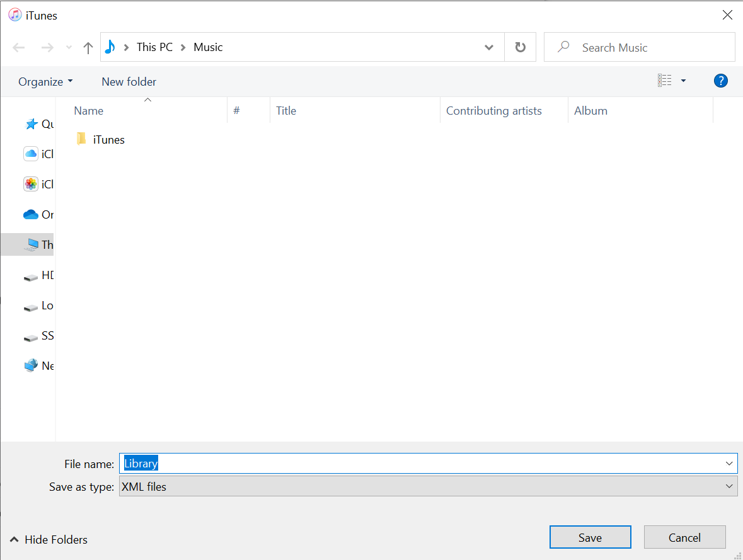The width and height of the screenshot is (743, 560).
Task: Sort by the Album column
Action: tap(590, 110)
